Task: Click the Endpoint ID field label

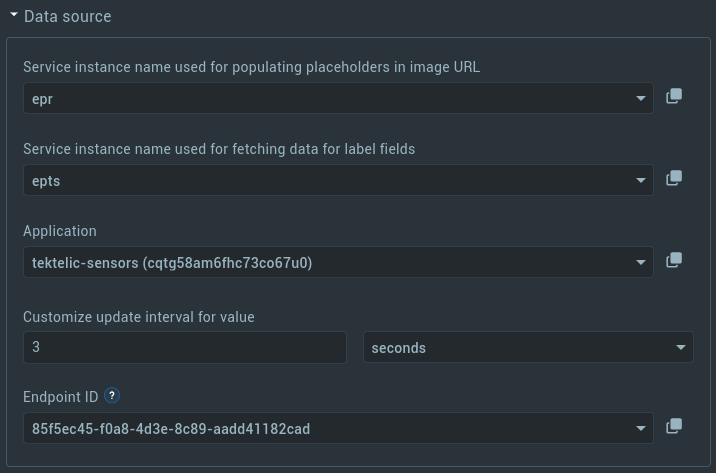Action: click(x=61, y=397)
